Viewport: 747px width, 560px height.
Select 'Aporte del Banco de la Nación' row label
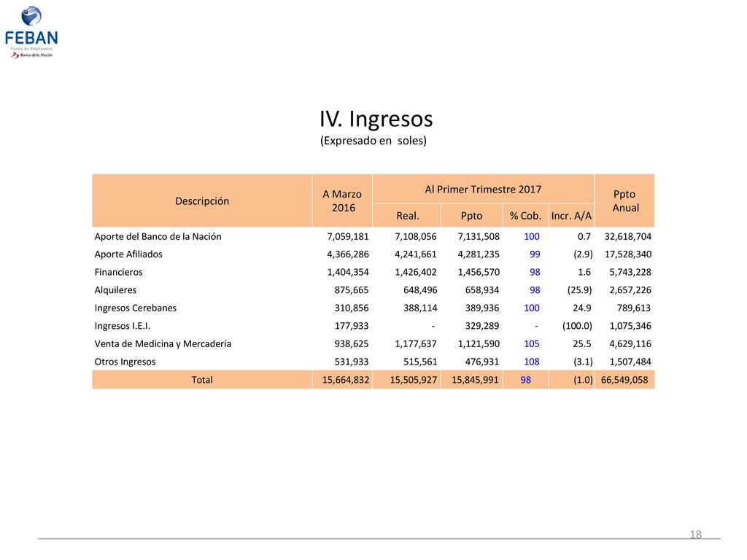click(x=158, y=237)
